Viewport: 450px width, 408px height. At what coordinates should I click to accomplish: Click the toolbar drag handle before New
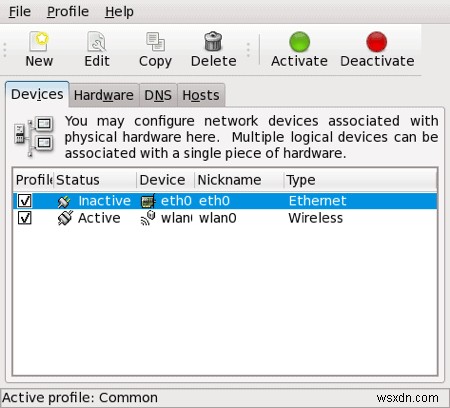pos(5,50)
